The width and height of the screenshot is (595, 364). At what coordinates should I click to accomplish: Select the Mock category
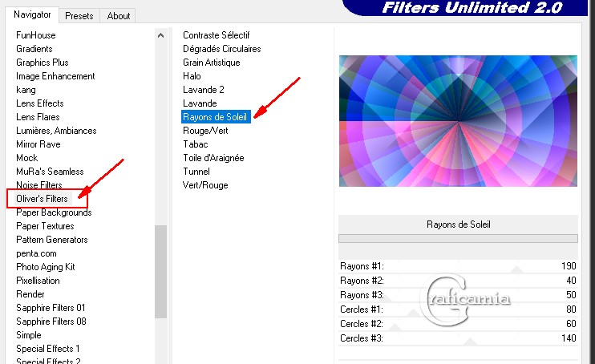pos(27,158)
